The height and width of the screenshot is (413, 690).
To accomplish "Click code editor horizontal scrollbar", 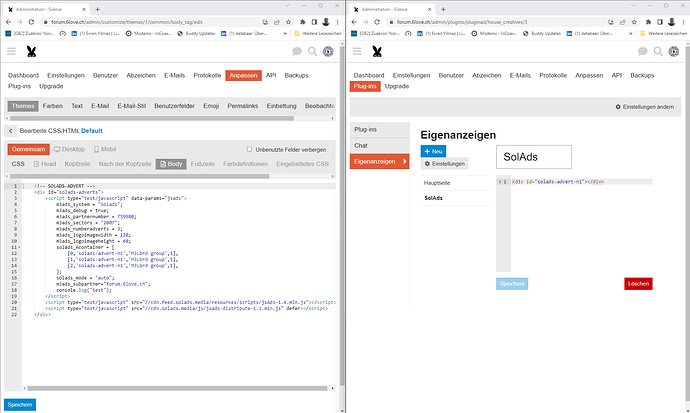I will tap(178, 388).
